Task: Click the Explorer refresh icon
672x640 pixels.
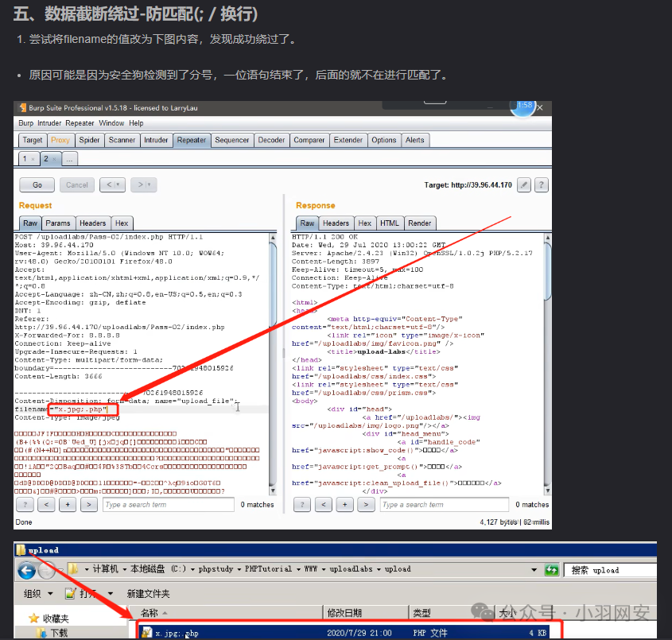Action: point(552,570)
